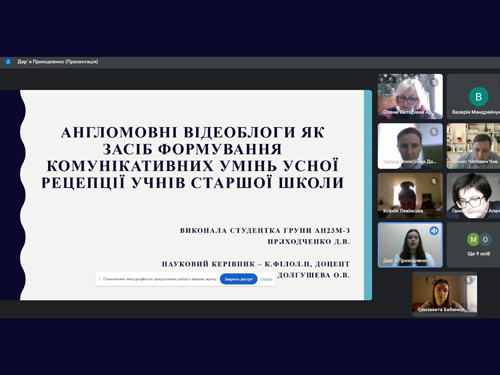Image resolution: width=500 pixels, height=375 pixels.
Task: Select Дар'я Приходченко's highlighted video tile
Action: pos(410,245)
